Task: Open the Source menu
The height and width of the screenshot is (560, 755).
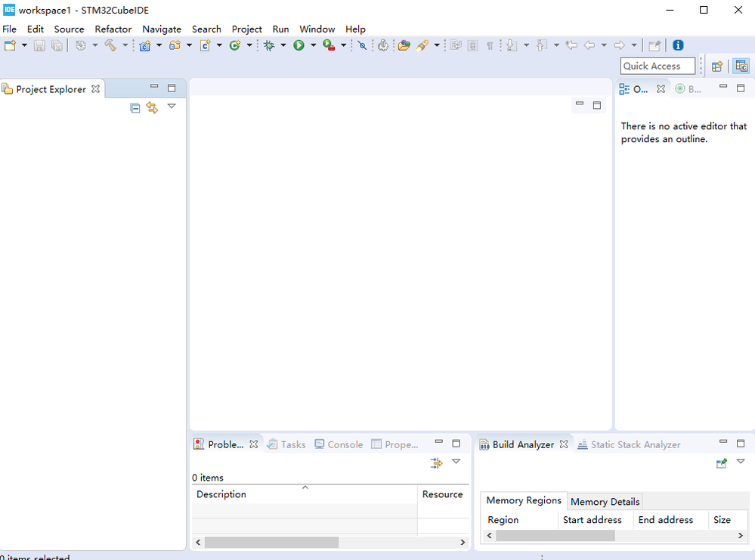Action: [69, 29]
